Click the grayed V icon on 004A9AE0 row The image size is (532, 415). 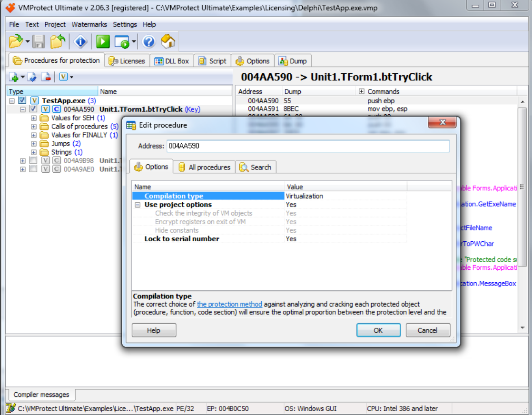(x=46, y=169)
